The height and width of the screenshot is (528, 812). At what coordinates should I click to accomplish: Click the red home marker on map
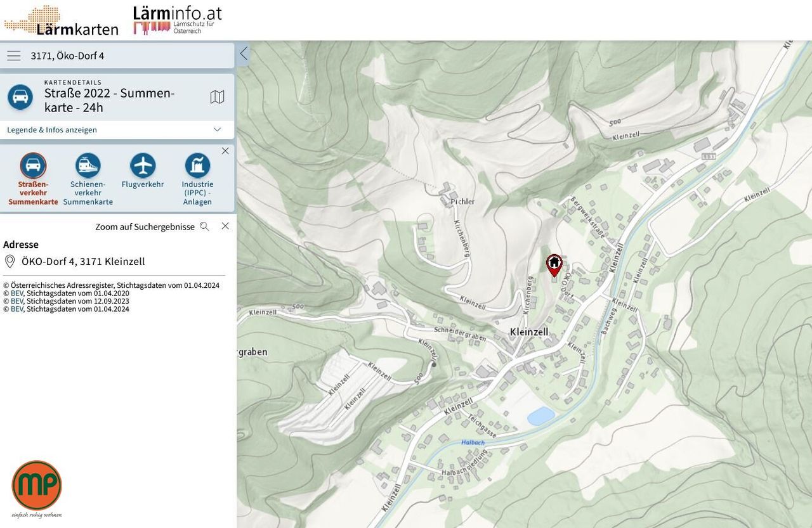pyautogui.click(x=554, y=264)
